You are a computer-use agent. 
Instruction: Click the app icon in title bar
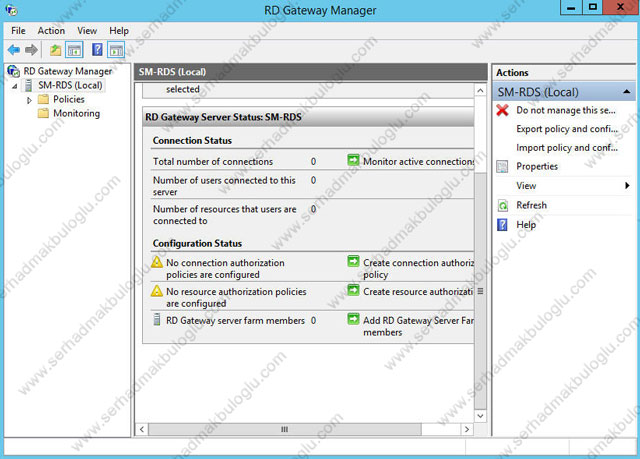coord(11,10)
